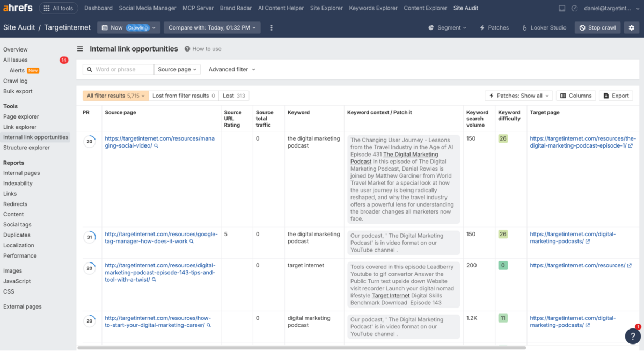Click the Ahrefs logo

(18, 8)
